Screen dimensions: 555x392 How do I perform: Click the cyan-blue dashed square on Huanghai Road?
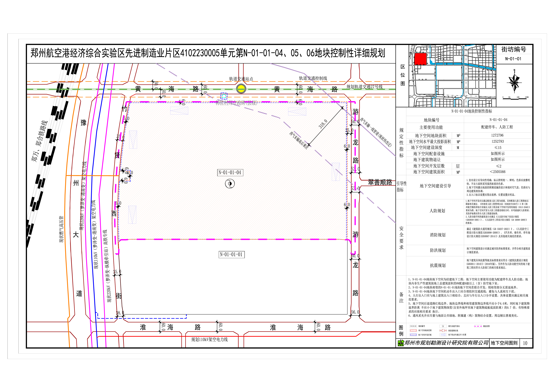[x=224, y=96]
